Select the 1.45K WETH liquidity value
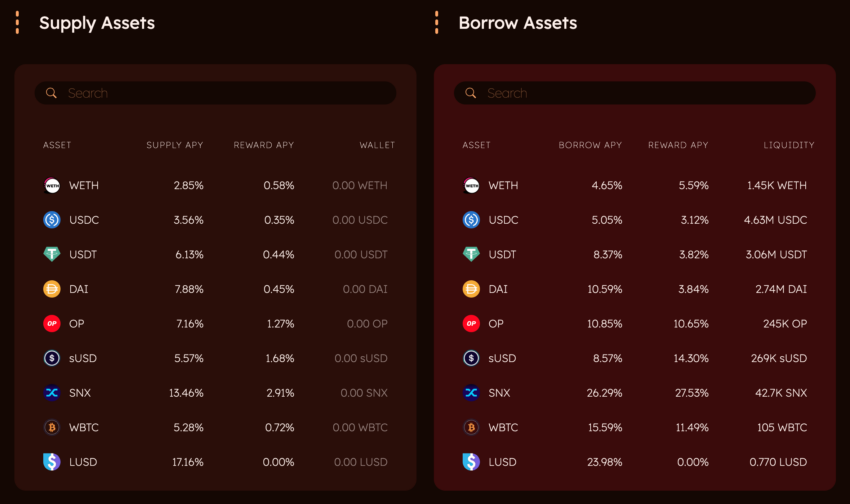 777,185
